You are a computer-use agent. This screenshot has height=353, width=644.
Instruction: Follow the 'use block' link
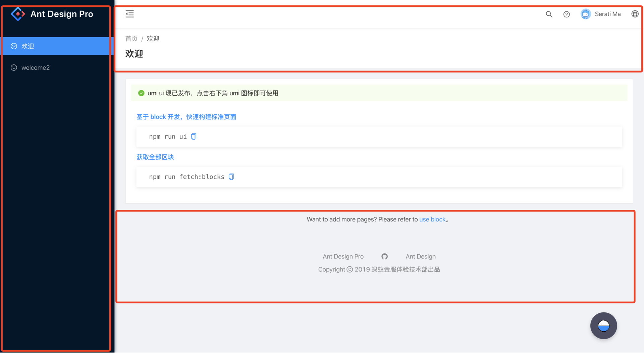[432, 219]
